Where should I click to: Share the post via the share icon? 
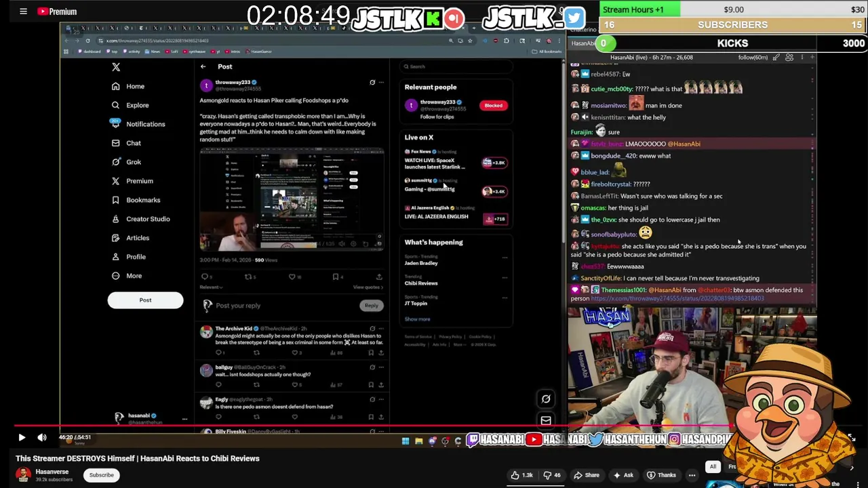[379, 277]
